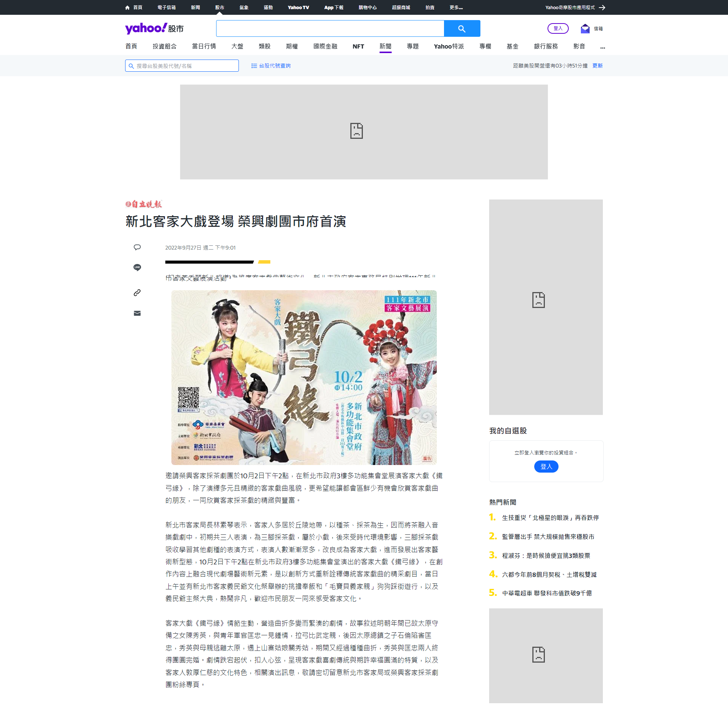Open hot news 六都今年前8個月契稅、土增稅雙減
The height and width of the screenshot is (707, 728).
pyautogui.click(x=549, y=575)
